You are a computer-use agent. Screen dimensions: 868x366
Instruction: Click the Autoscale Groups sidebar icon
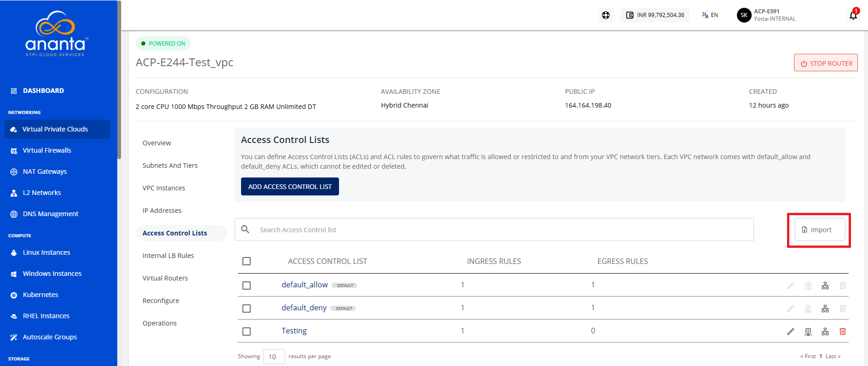(x=14, y=337)
